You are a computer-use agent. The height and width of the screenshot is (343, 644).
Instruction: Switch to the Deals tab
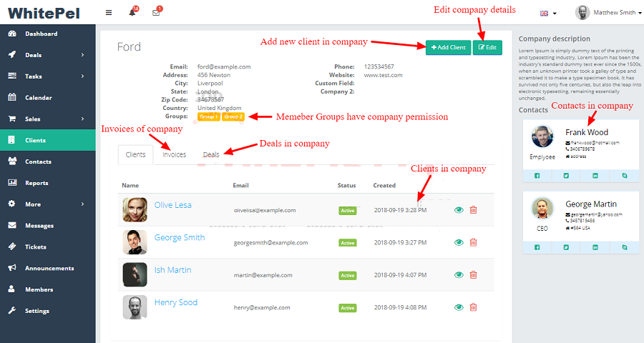click(211, 154)
